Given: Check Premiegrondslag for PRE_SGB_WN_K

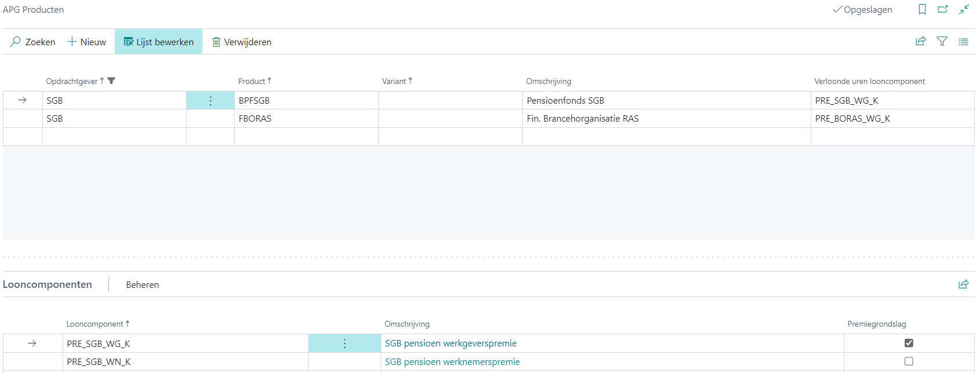Looking at the screenshot, I should [909, 361].
